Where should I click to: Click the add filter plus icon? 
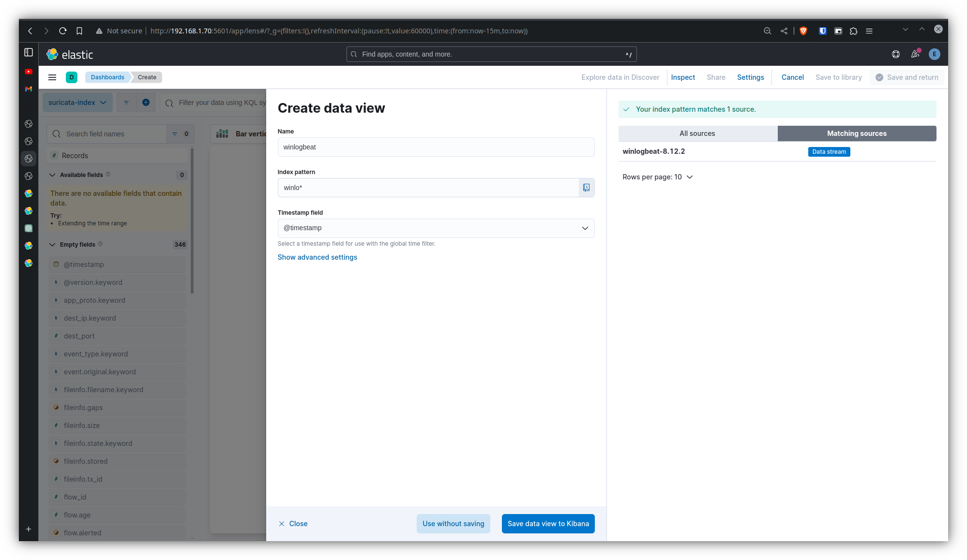(146, 103)
